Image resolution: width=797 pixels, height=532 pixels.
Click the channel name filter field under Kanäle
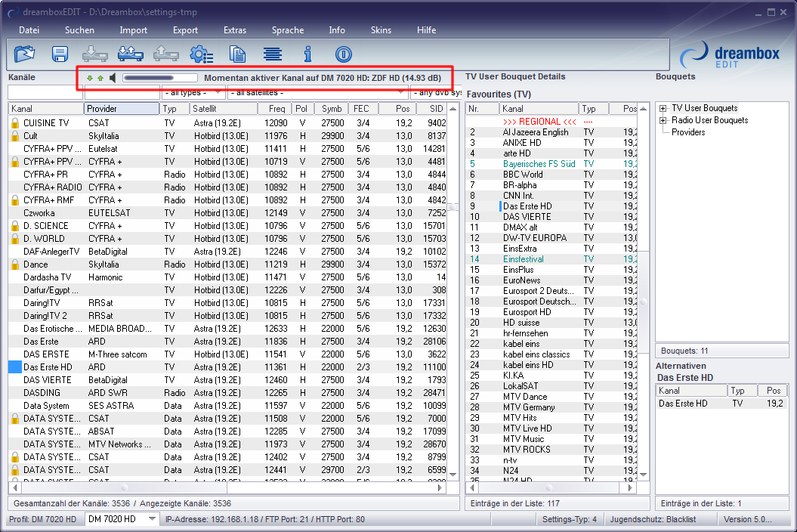[x=45, y=92]
